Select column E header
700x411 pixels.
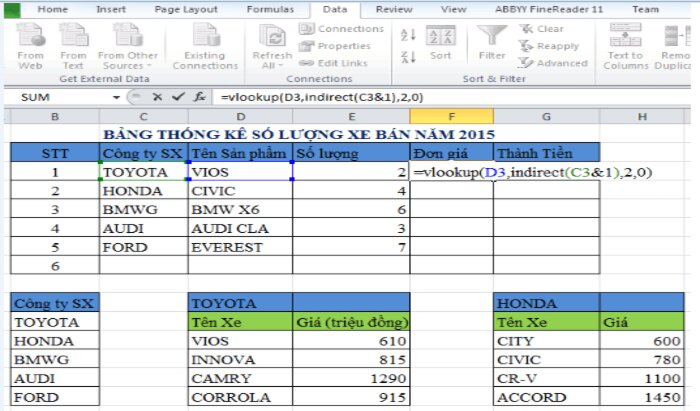351,116
